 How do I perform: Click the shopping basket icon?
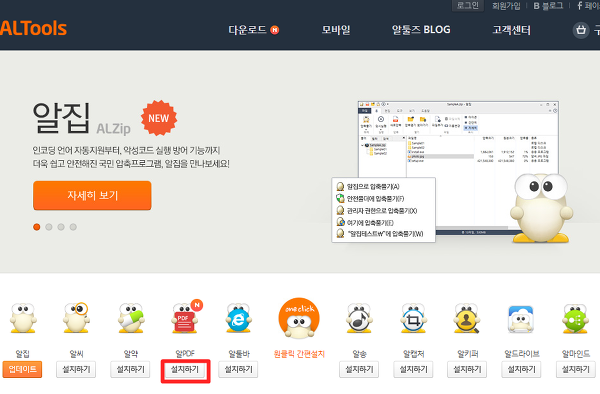coord(581,30)
